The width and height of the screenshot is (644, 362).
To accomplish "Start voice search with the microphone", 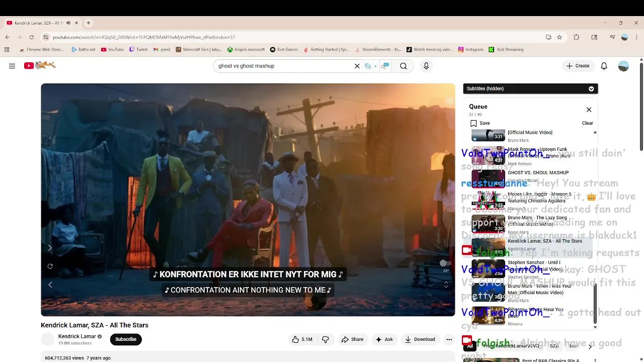I will pos(426,66).
